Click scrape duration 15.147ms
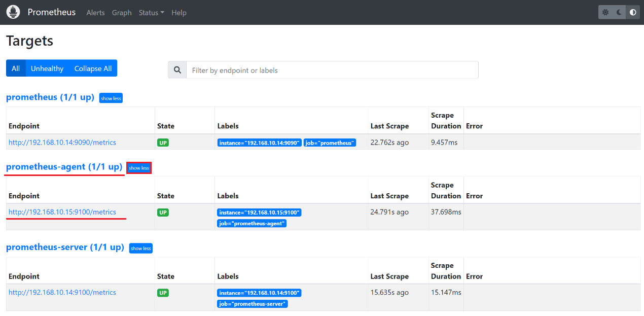 446,292
